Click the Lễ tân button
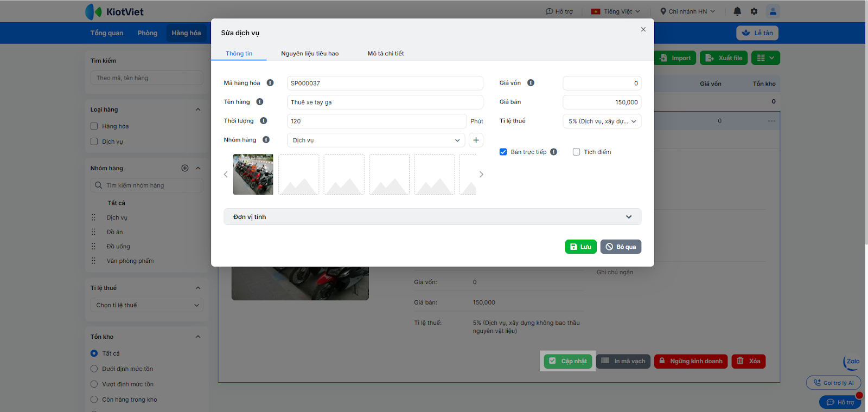Image resolution: width=868 pixels, height=412 pixels. pyautogui.click(x=757, y=33)
